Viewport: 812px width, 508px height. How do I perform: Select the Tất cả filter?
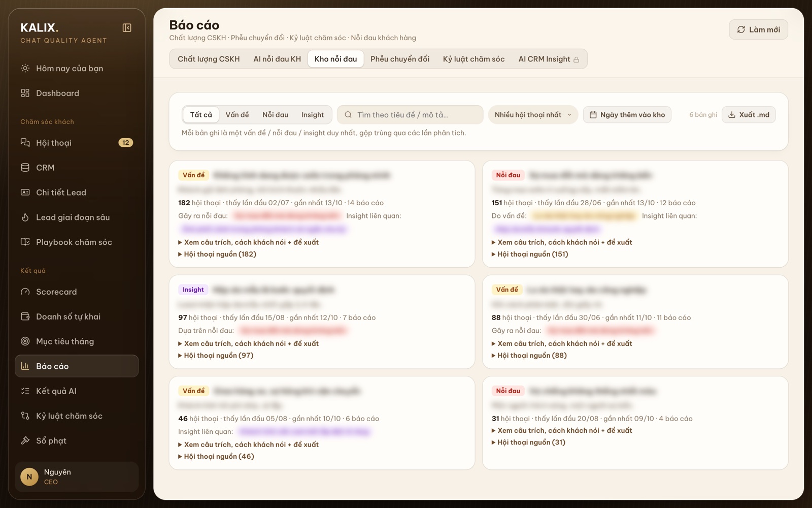(201, 115)
